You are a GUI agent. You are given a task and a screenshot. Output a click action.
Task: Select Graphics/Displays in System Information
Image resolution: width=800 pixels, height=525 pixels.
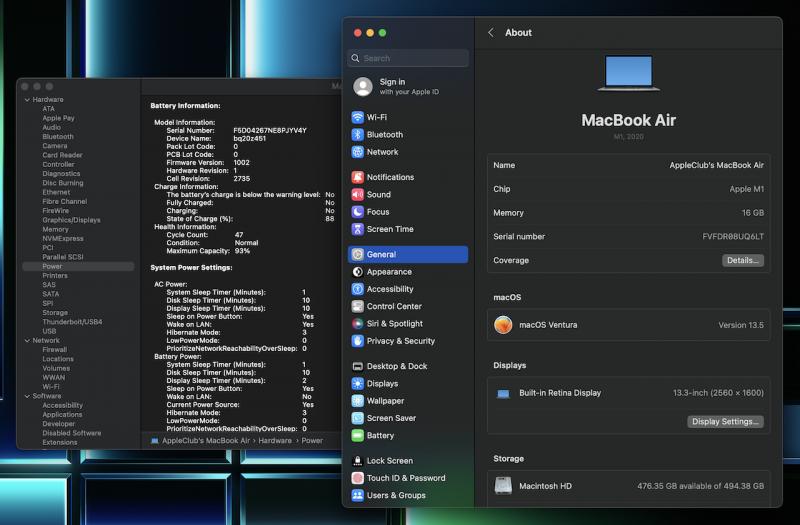click(x=71, y=220)
